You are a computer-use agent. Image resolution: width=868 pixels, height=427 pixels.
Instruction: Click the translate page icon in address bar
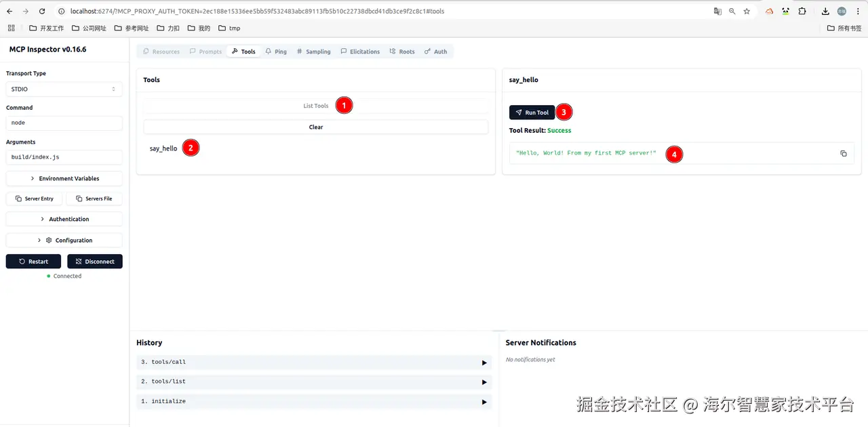tap(717, 12)
